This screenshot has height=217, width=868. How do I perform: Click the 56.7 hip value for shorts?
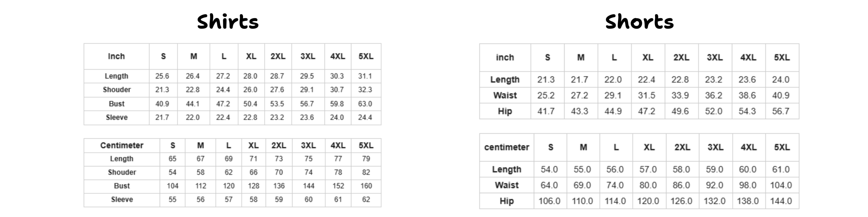click(781, 111)
